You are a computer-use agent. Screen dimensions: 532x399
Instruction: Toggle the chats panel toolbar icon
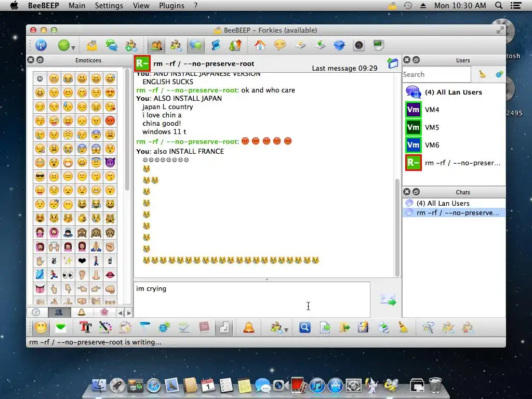[195, 45]
